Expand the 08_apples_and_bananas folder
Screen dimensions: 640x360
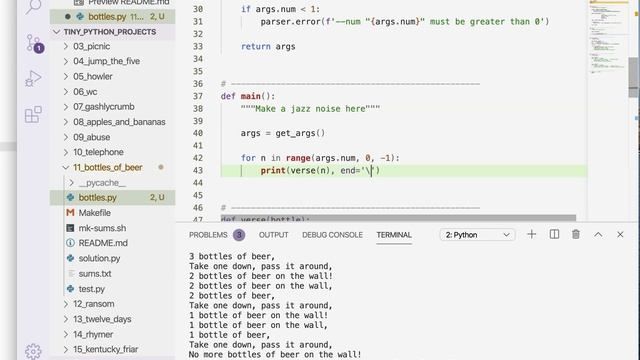pyautogui.click(x=66, y=122)
